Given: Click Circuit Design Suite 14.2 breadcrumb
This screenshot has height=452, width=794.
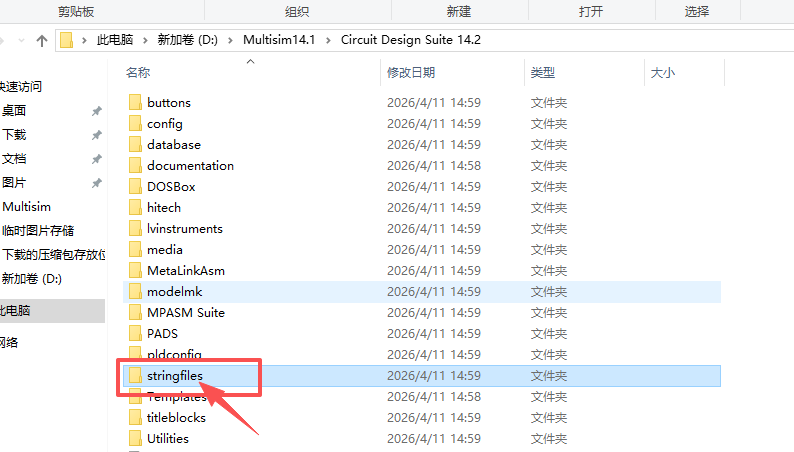Looking at the screenshot, I should [x=411, y=40].
